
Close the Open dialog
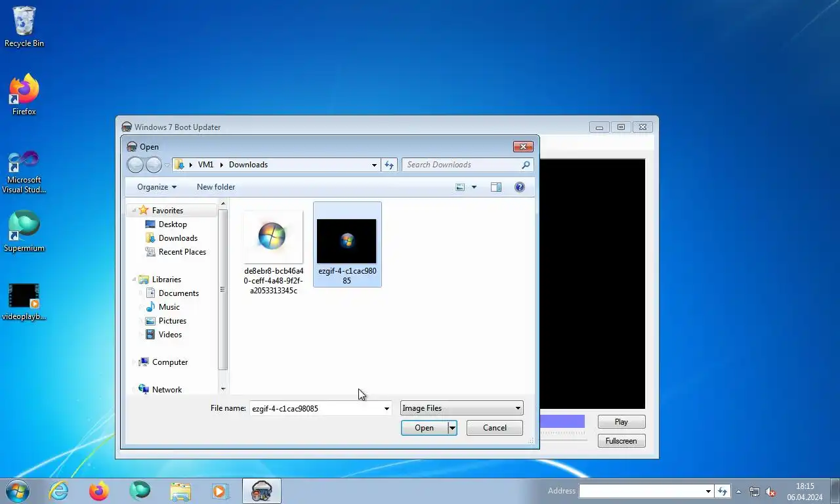(x=522, y=146)
